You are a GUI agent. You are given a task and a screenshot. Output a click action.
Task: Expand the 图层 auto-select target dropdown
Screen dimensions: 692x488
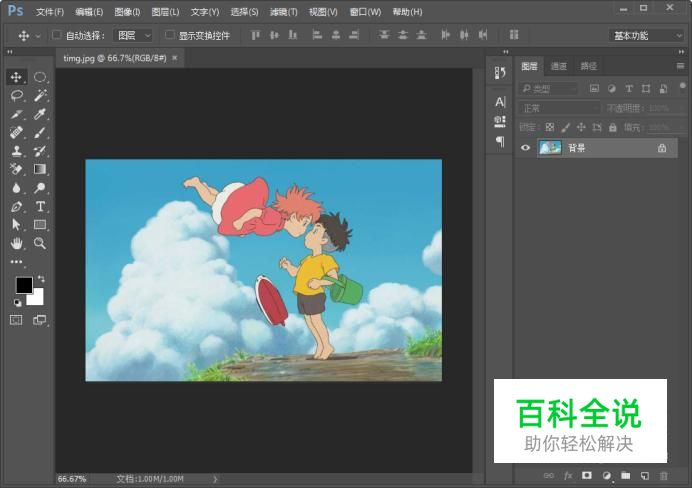(x=133, y=35)
